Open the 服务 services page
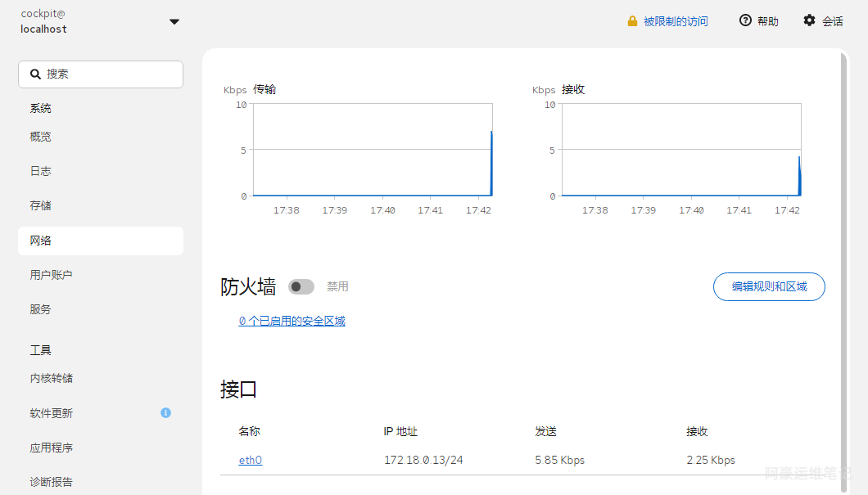The height and width of the screenshot is (495, 868). (x=101, y=309)
